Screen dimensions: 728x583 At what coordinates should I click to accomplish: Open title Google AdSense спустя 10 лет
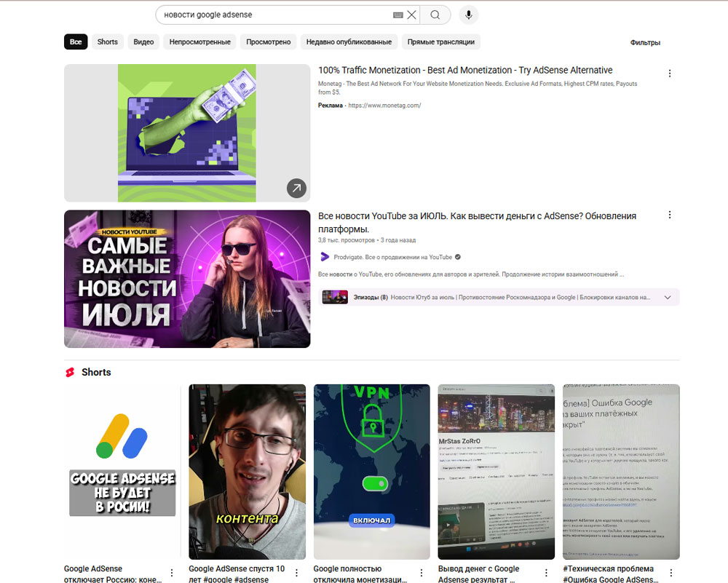click(x=237, y=574)
